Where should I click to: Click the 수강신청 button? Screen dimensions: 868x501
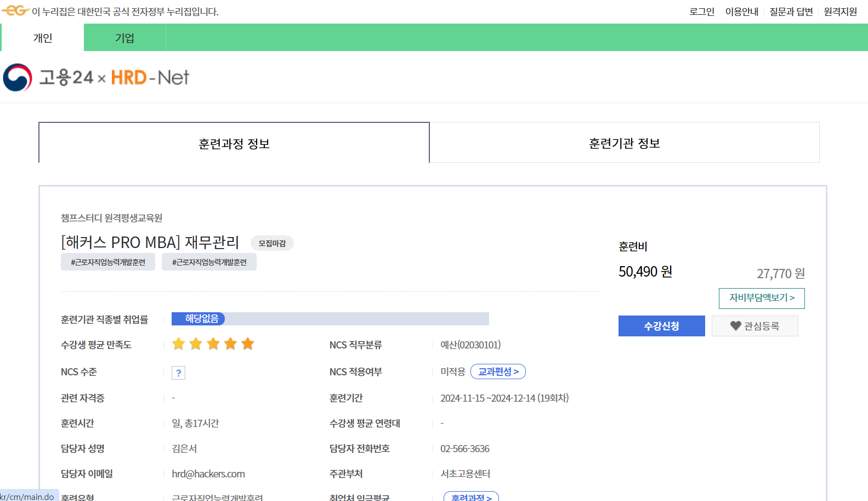click(662, 326)
